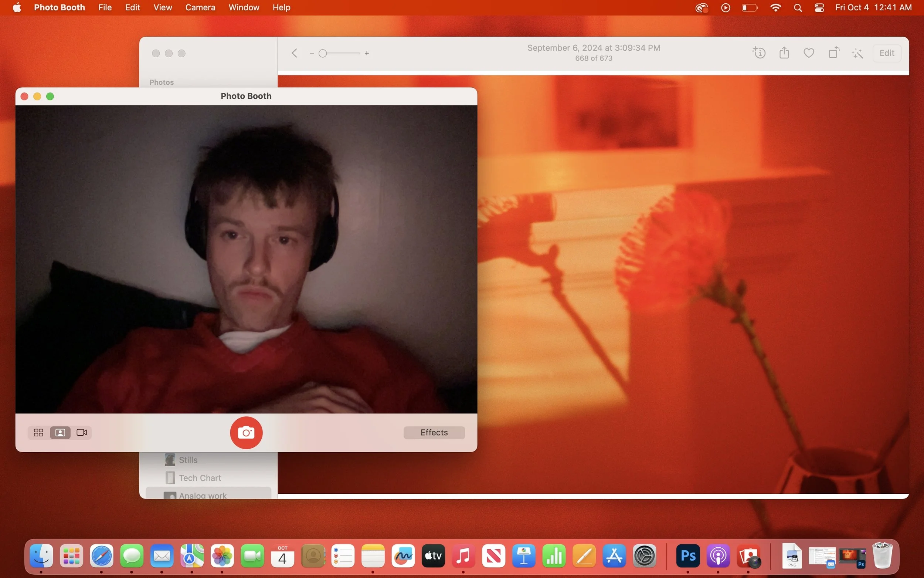924x578 pixels.
Task: Open the Stills album in sidebar
Action: (188, 460)
